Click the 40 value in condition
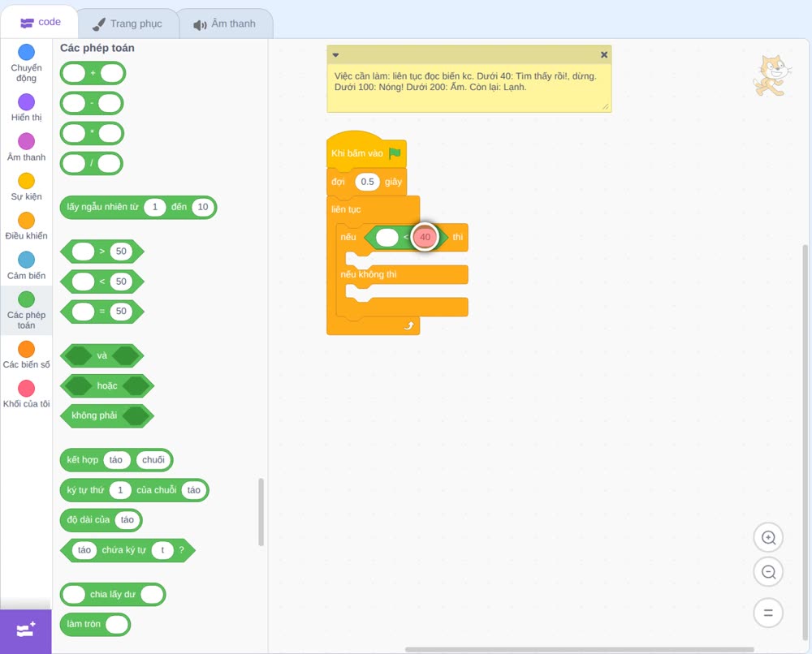 point(425,237)
